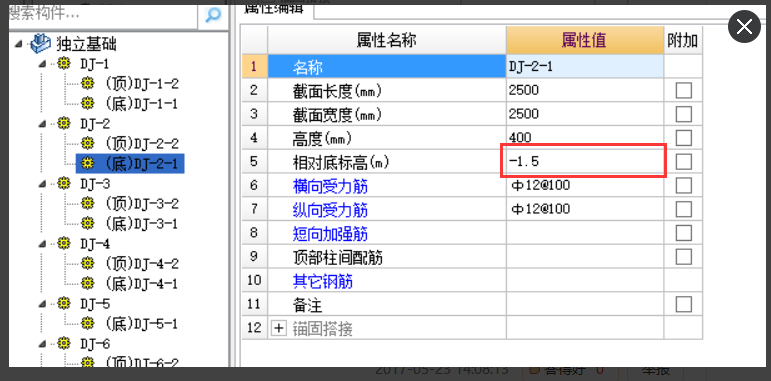Click the gear icon beside DJ-1
The height and width of the screenshot is (381, 771).
pos(63,63)
